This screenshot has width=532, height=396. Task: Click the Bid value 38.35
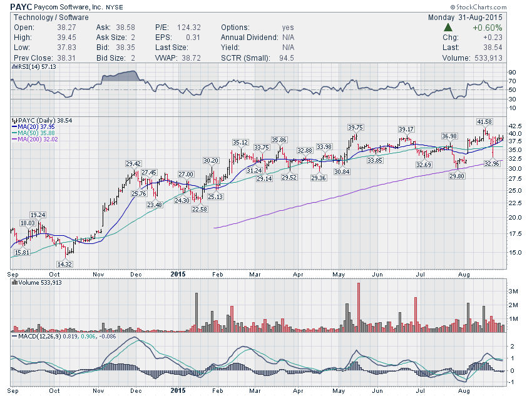pyautogui.click(x=125, y=48)
